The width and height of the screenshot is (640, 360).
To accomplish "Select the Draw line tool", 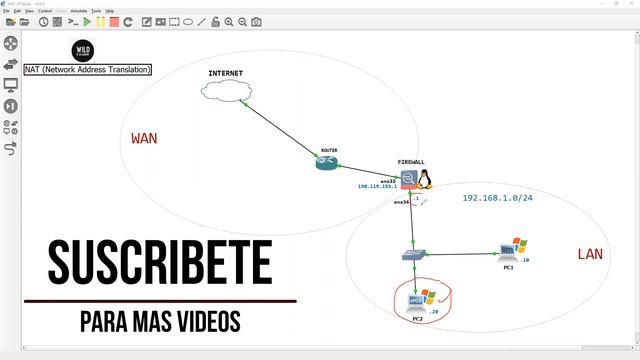I will [202, 22].
